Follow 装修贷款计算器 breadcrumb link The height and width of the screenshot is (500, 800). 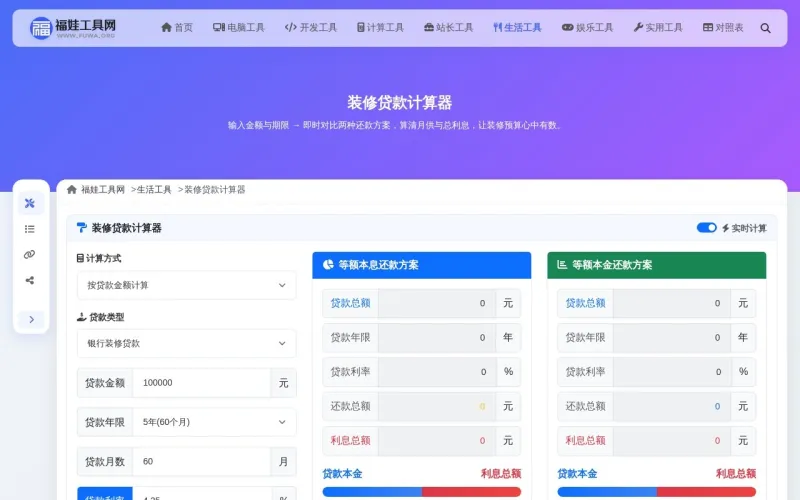point(214,190)
